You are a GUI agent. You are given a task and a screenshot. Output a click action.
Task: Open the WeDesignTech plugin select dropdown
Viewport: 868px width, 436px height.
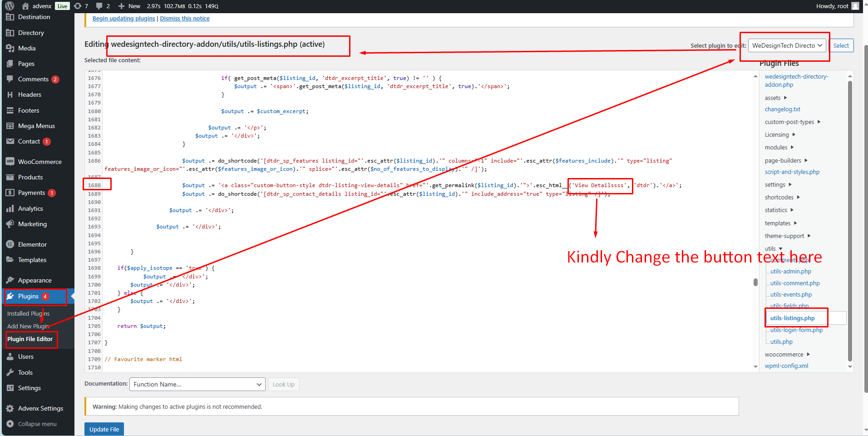(x=787, y=45)
